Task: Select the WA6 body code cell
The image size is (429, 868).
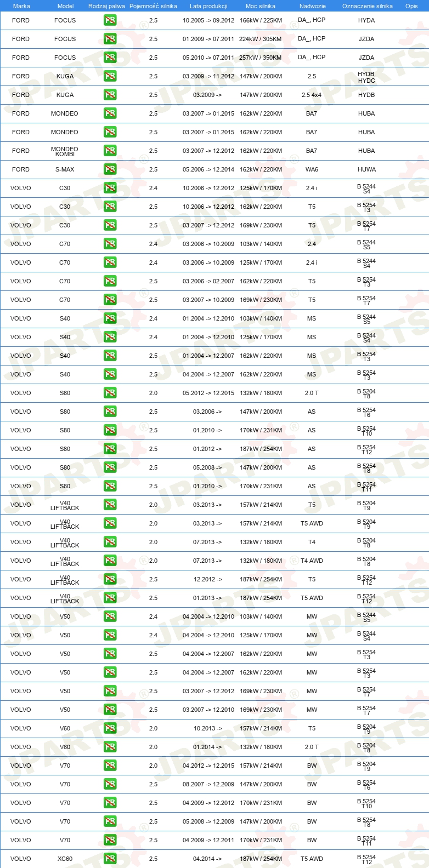Action: tap(312, 169)
